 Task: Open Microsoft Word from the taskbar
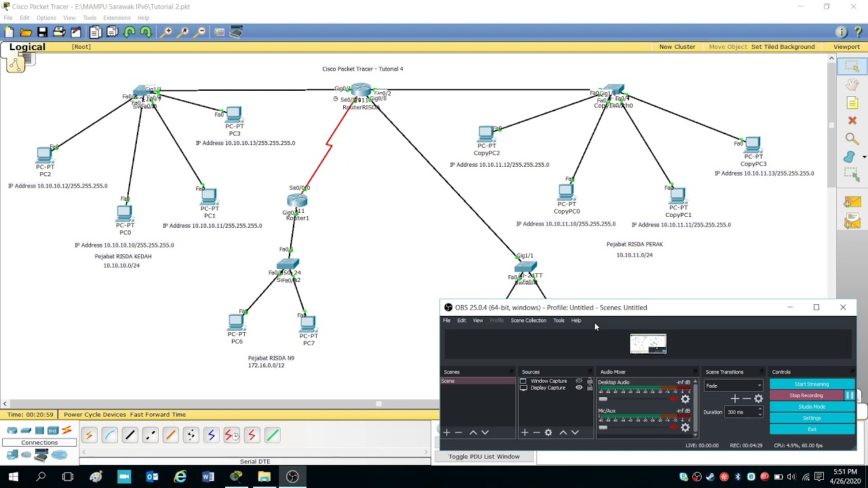tap(208, 477)
